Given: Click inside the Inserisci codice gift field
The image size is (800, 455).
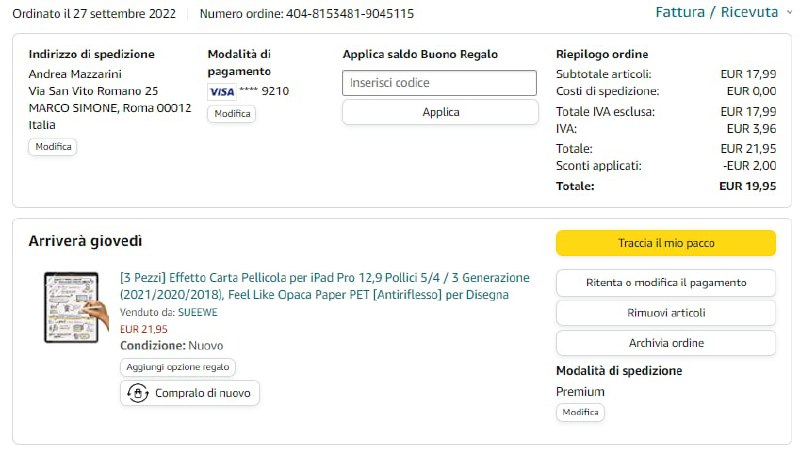Looking at the screenshot, I should (x=439, y=83).
